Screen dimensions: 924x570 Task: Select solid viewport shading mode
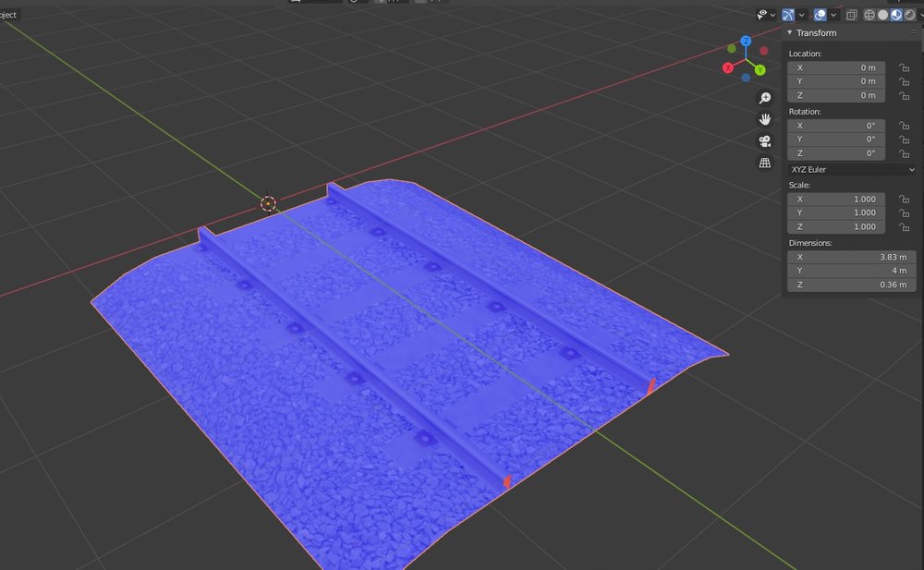click(882, 15)
